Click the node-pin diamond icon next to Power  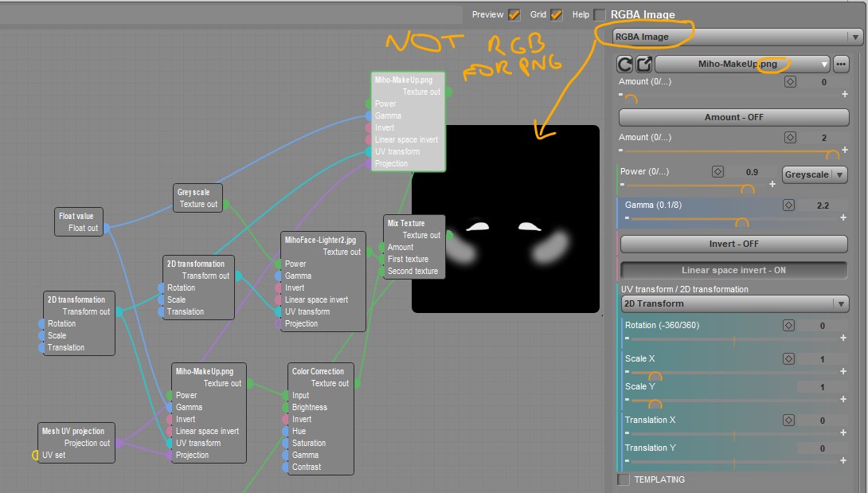click(717, 172)
